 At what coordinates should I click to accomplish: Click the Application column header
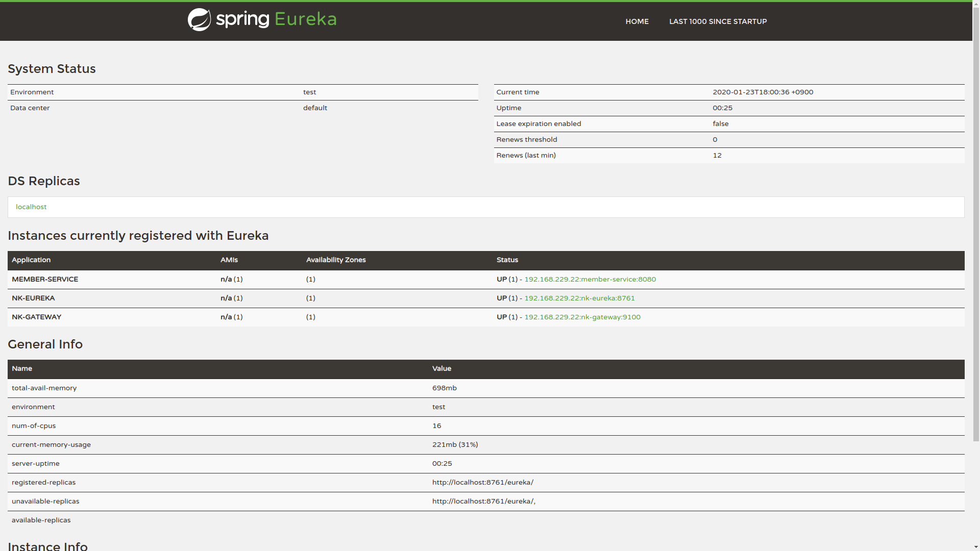31,260
